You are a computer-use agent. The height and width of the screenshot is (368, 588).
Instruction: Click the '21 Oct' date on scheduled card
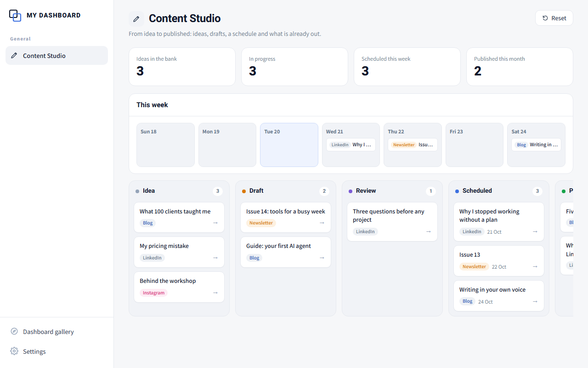pos(494,232)
